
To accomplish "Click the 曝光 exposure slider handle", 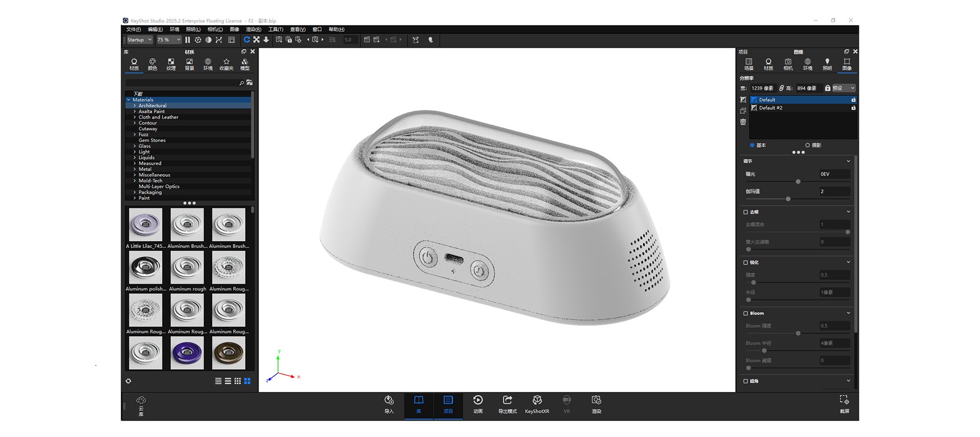I will (x=798, y=182).
